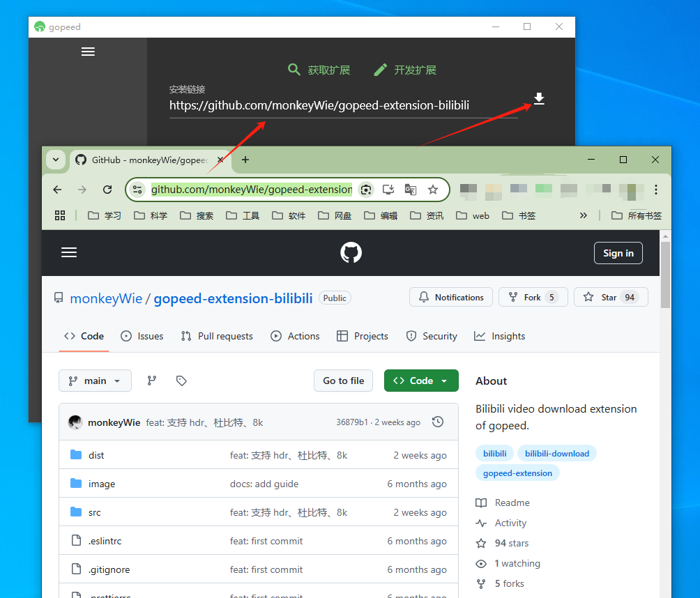Open the image folder
The width and height of the screenshot is (700, 598).
click(x=102, y=484)
